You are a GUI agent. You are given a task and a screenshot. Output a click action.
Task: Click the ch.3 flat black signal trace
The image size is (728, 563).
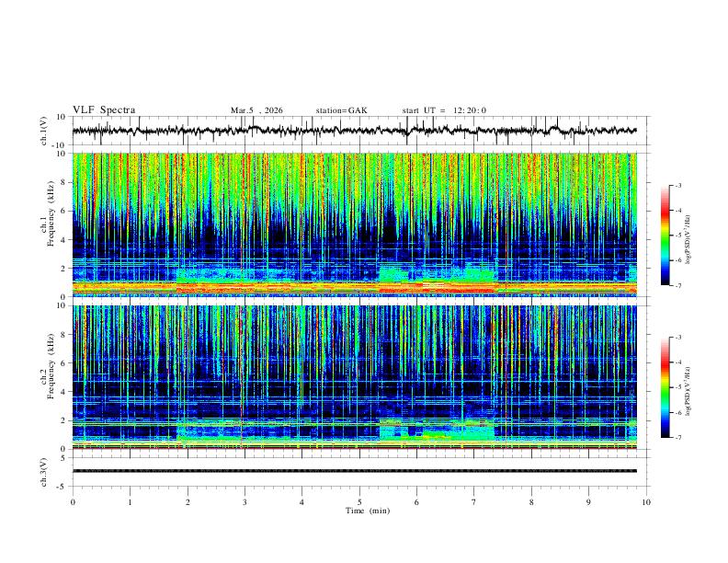pyautogui.click(x=354, y=471)
